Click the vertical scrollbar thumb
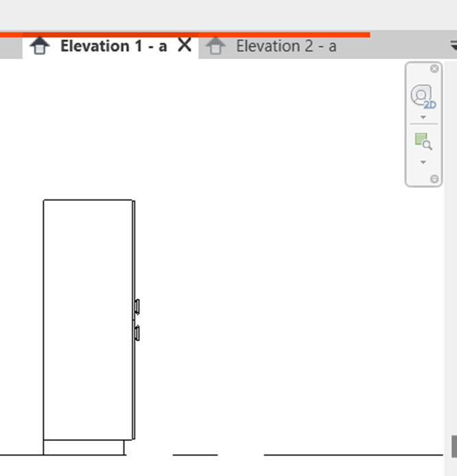Screen dimensions: 457x476 tap(454, 447)
